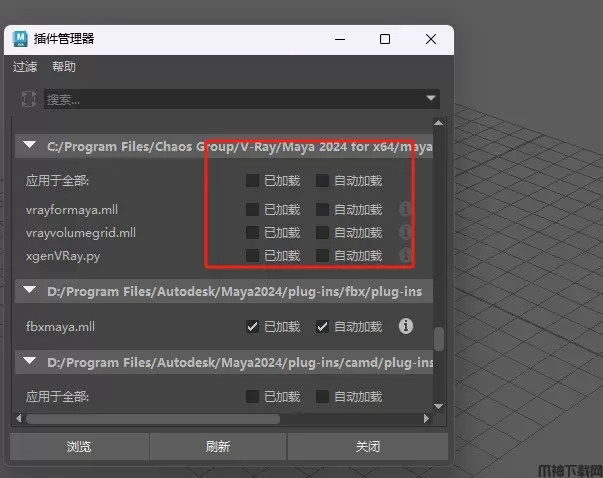The height and width of the screenshot is (478, 603).
Task: Click into the 搜索 input field
Action: coord(230,99)
